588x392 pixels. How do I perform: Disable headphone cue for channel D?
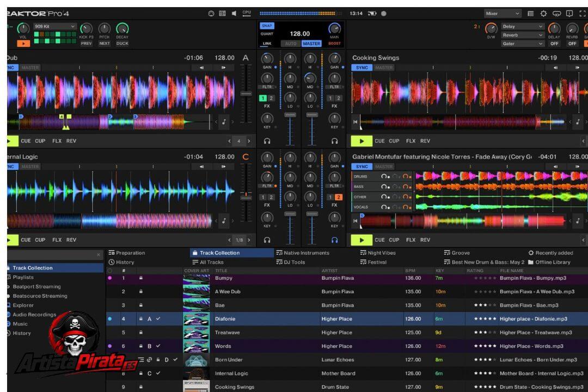pyautogui.click(x=334, y=240)
